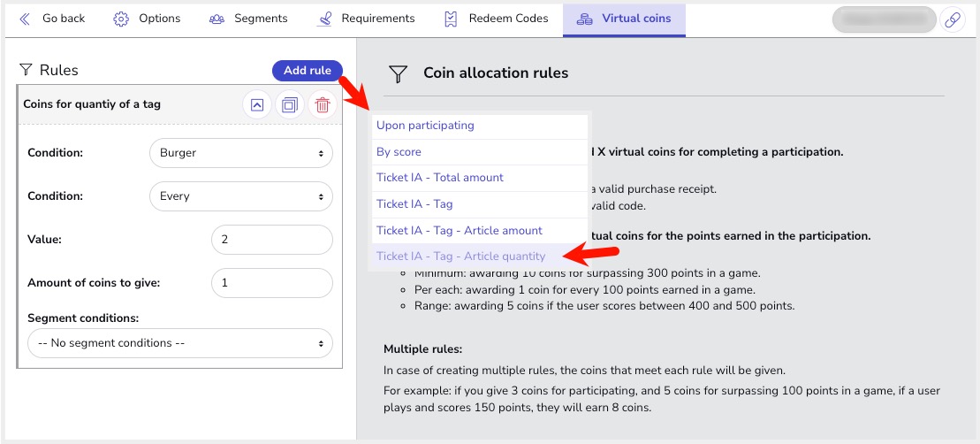Open the Burger condition dropdown
This screenshot has height=444, width=980.
[241, 153]
